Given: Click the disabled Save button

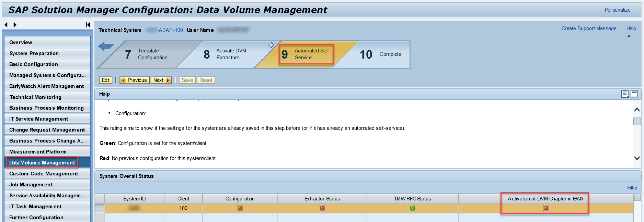Looking at the screenshot, I should [x=187, y=80].
